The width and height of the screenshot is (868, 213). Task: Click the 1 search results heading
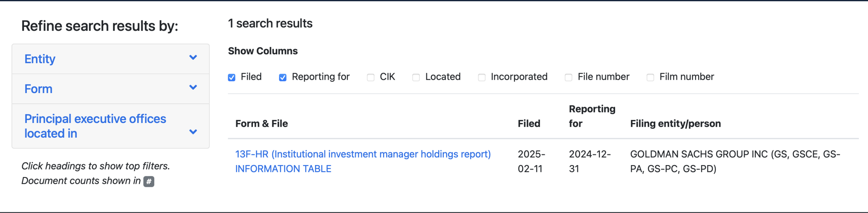coord(270,23)
